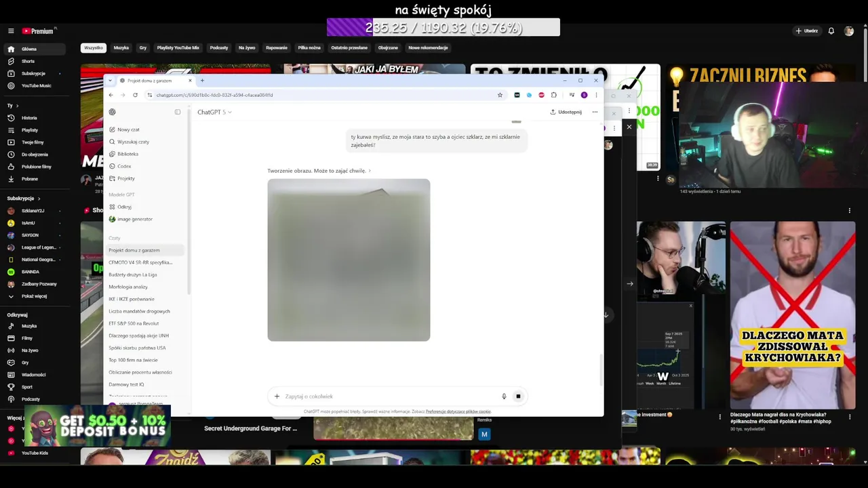Expand Tworzenie obrazu status details

tap(319, 171)
